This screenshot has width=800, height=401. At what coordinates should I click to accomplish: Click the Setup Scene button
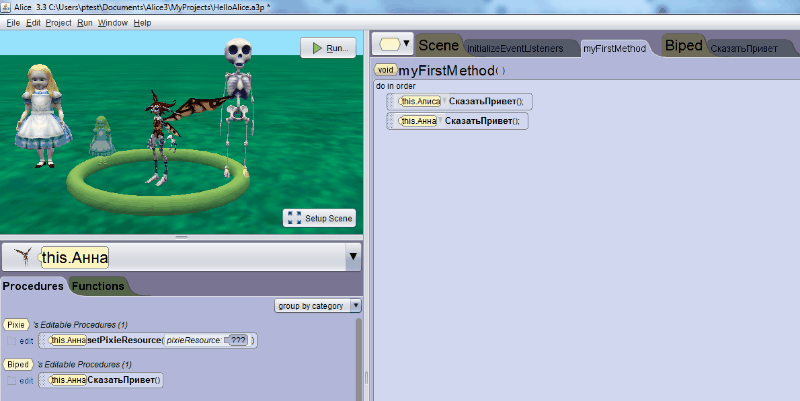tap(319, 218)
